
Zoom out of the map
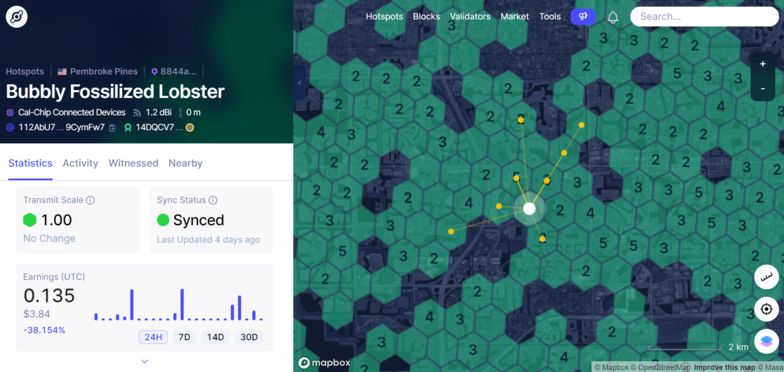coord(762,88)
